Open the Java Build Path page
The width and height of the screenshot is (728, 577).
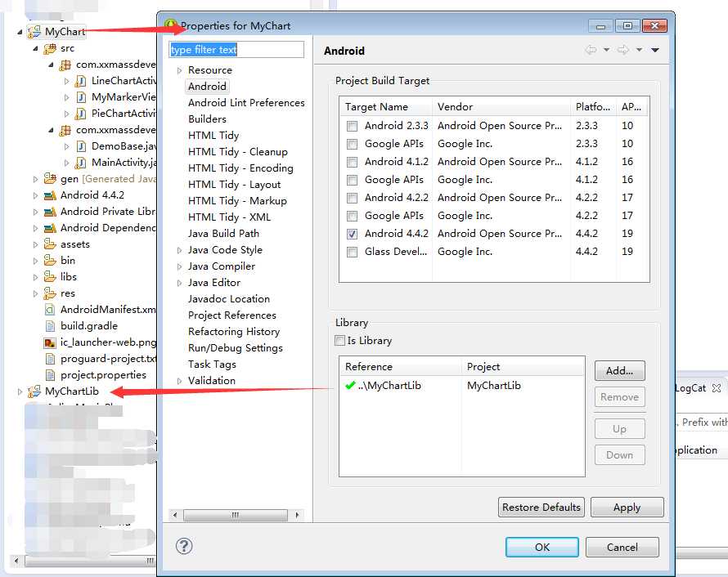(223, 233)
